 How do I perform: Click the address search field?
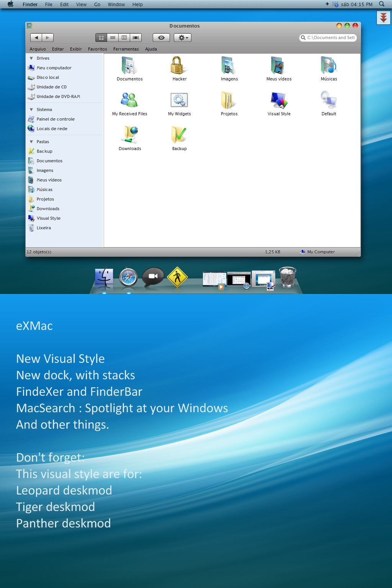click(x=328, y=38)
